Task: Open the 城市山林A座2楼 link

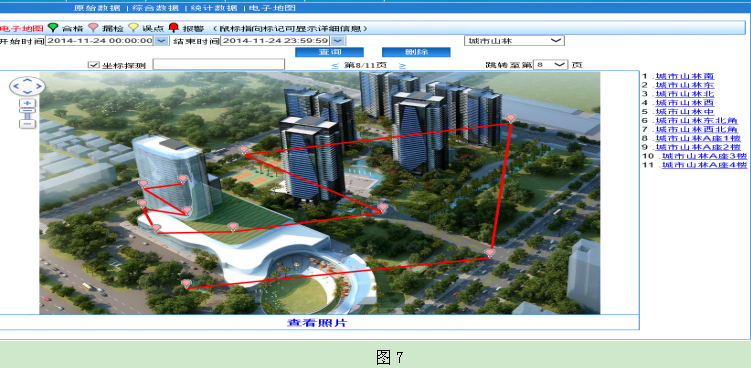Action: click(x=697, y=147)
